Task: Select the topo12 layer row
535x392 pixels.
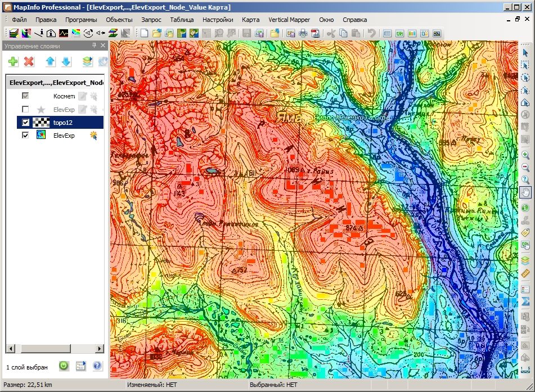Action: coord(60,122)
